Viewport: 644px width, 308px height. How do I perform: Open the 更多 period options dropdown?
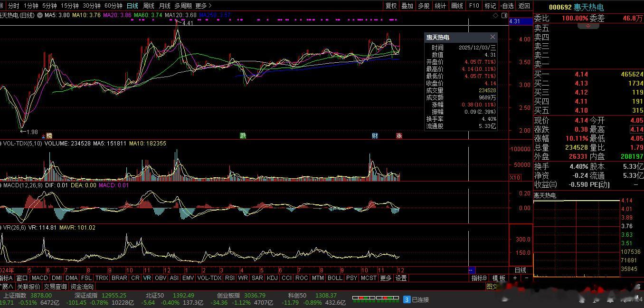click(203, 6)
